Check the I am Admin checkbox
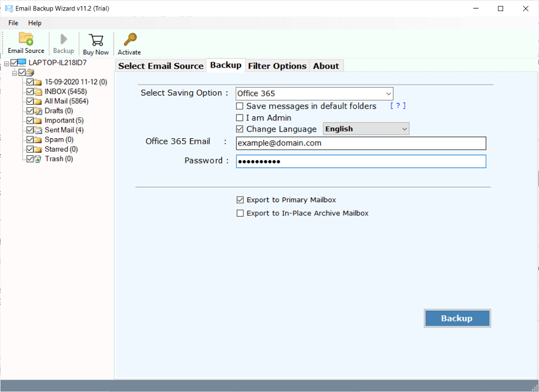Screen dimensions: 539x392 click(x=239, y=118)
